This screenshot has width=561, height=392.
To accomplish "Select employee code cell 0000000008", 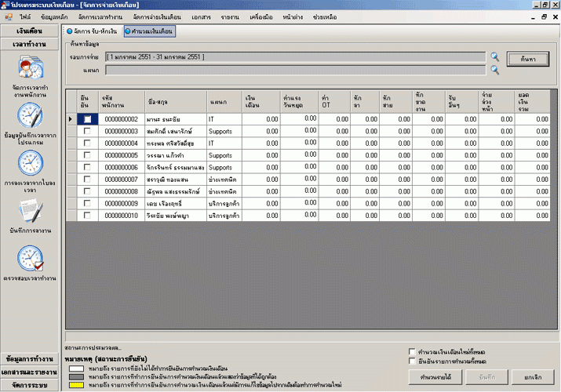I will point(122,191).
